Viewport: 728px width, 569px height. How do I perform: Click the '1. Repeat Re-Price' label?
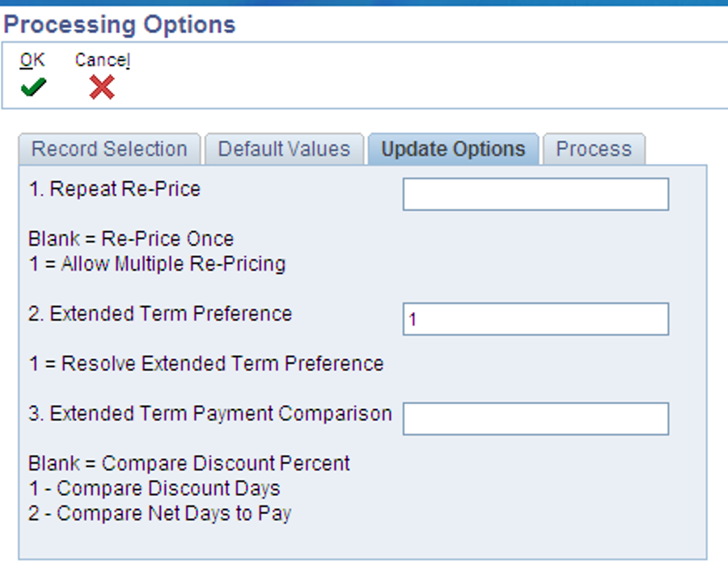[115, 189]
